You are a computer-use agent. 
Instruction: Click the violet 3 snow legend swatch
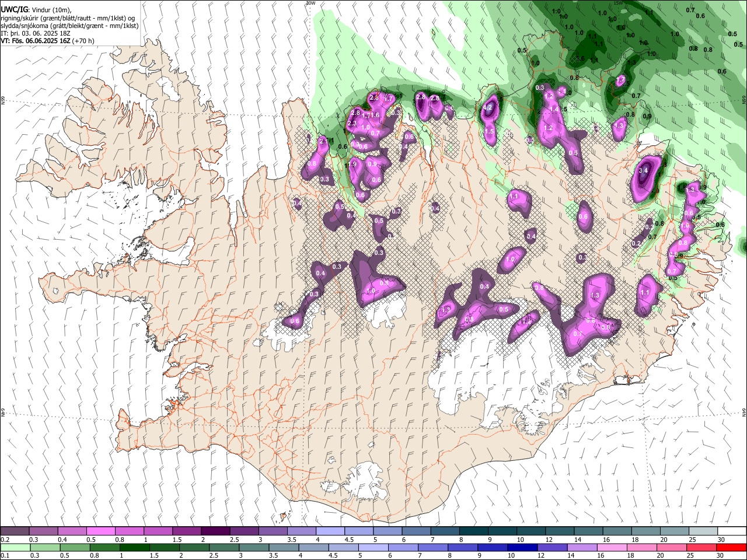coord(273,531)
